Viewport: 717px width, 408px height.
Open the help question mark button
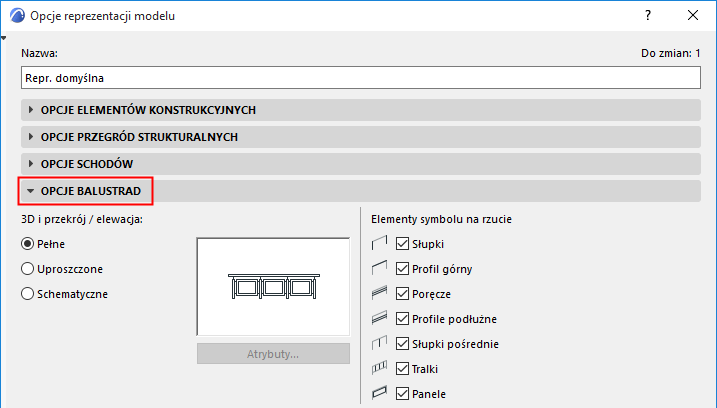[649, 17]
